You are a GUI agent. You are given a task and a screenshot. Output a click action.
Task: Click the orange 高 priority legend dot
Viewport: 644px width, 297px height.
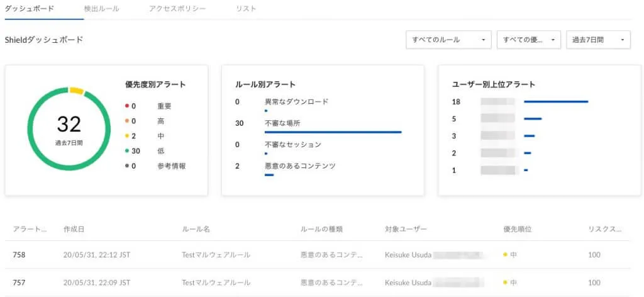(126, 121)
